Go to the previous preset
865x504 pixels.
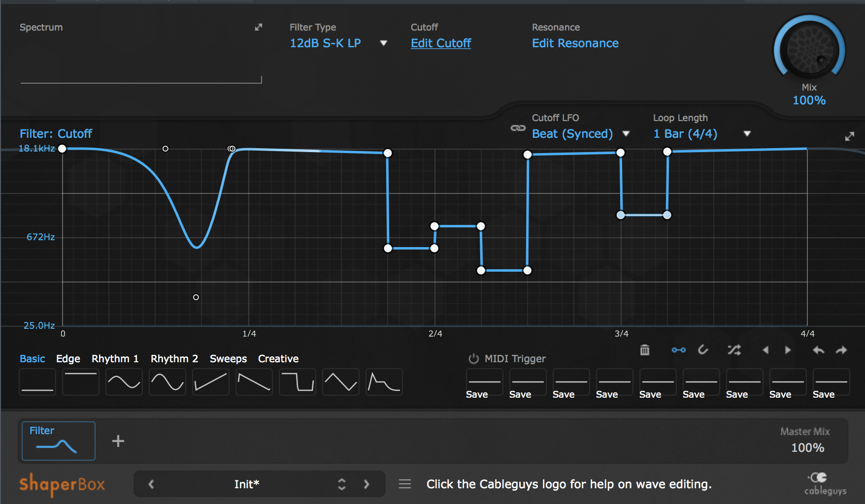151,484
